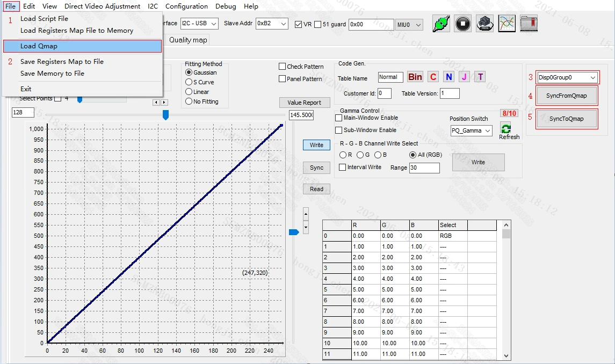615x364 pixels.
Task: Enable Sub-Window Enable checkbox
Action: pyautogui.click(x=339, y=130)
